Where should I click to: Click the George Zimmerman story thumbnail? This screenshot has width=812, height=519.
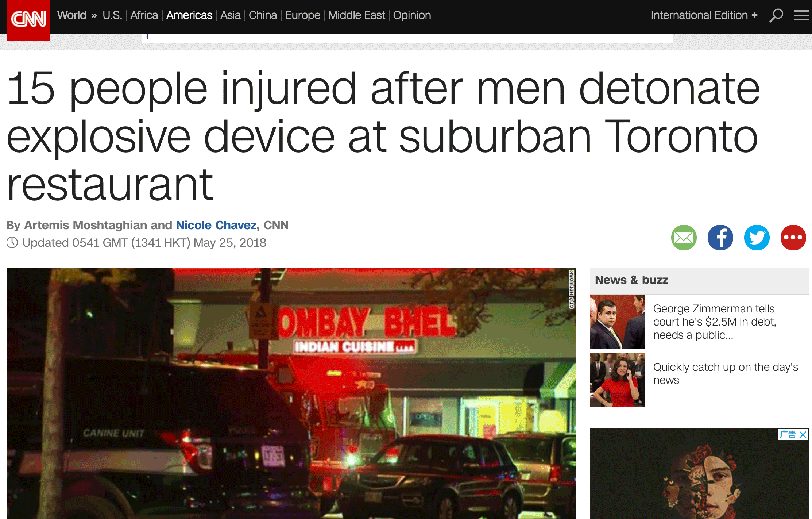(x=618, y=322)
